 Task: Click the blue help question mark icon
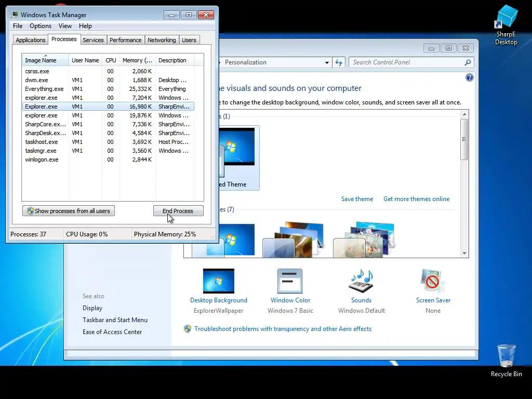point(469,78)
